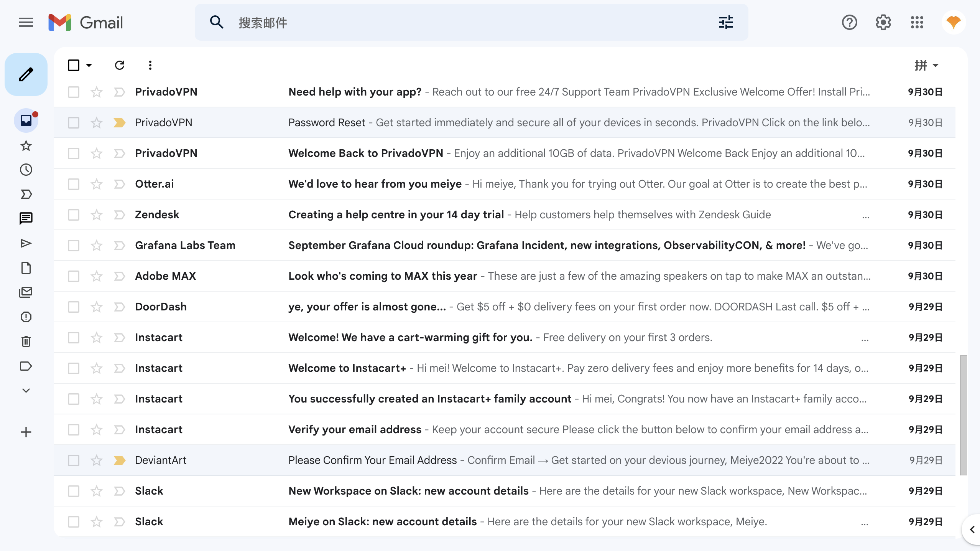Mark the Adobe MAX email as important
980x551 pixels.
(x=120, y=276)
